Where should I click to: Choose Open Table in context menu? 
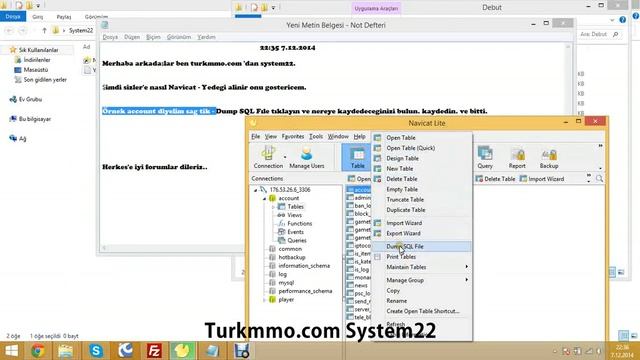tap(422, 138)
